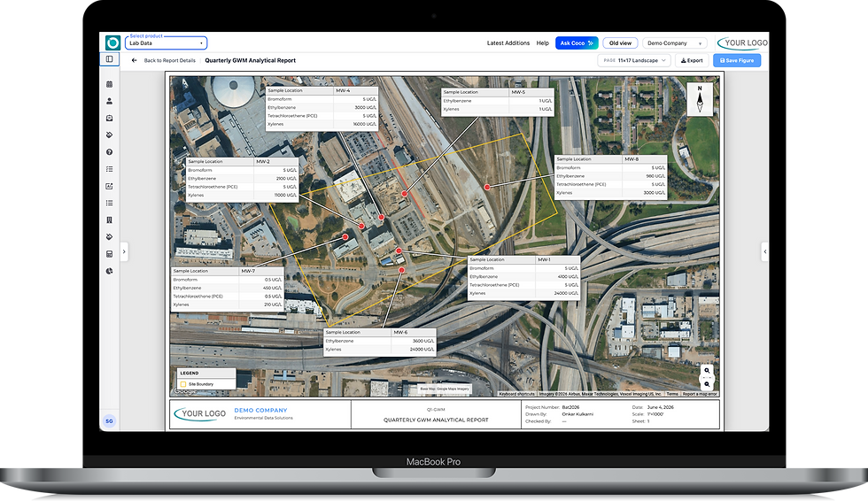This screenshot has width=868, height=501.
Task: Expand the right collapsed panel chevron
Action: pyautogui.click(x=765, y=251)
